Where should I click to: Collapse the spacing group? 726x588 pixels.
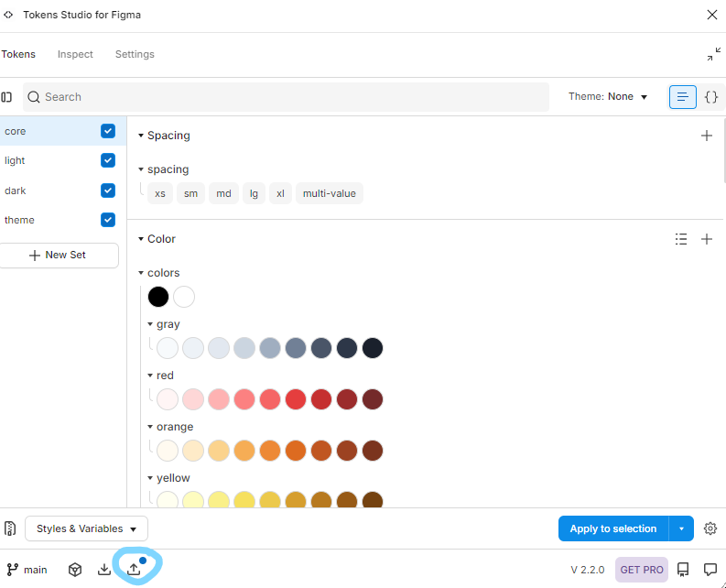coord(141,169)
